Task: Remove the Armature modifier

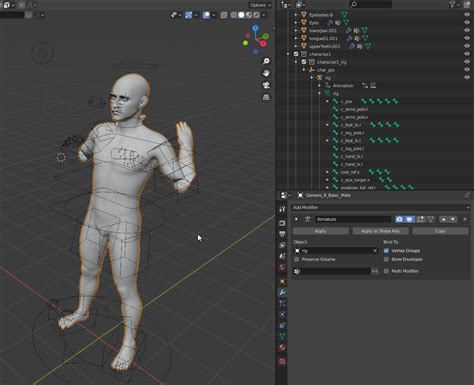Action: (x=465, y=219)
